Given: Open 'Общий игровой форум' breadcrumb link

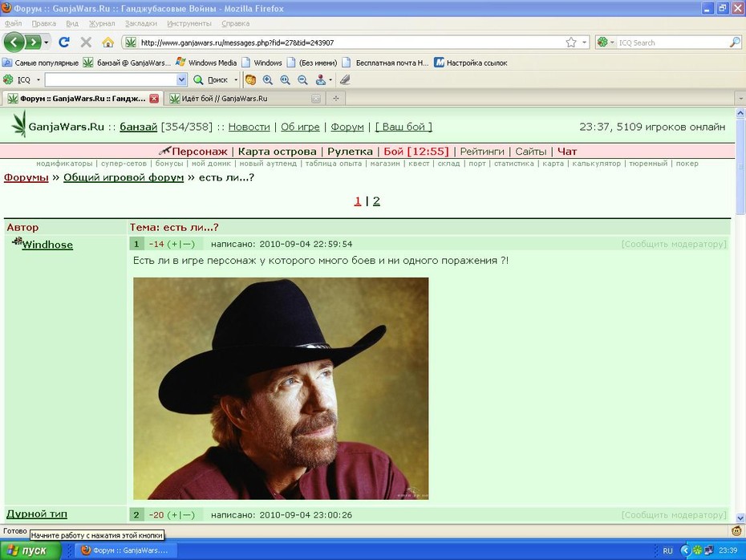Looking at the screenshot, I should [124, 177].
